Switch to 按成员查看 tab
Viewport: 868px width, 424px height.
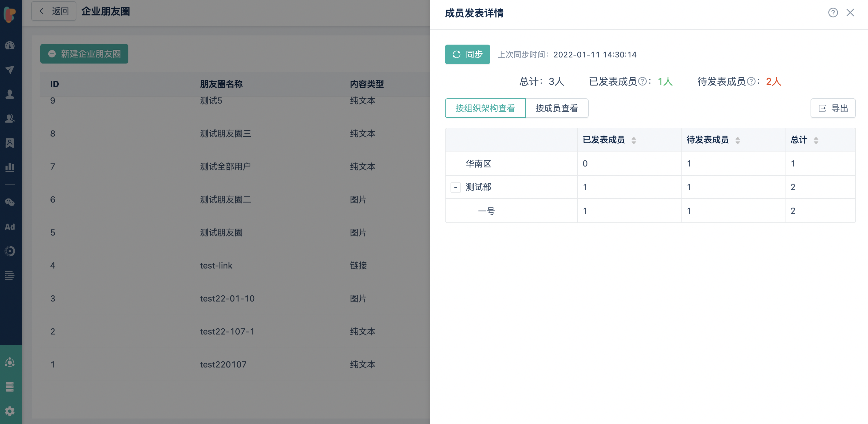[557, 108]
